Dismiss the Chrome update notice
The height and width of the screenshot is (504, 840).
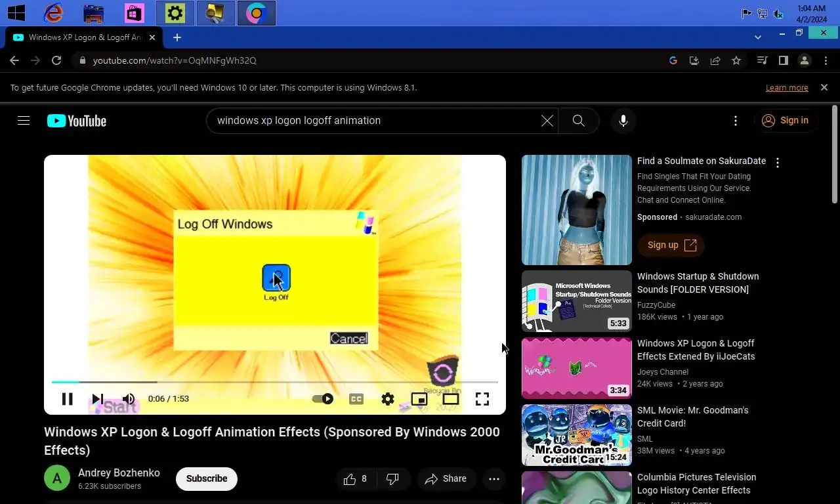(x=824, y=87)
